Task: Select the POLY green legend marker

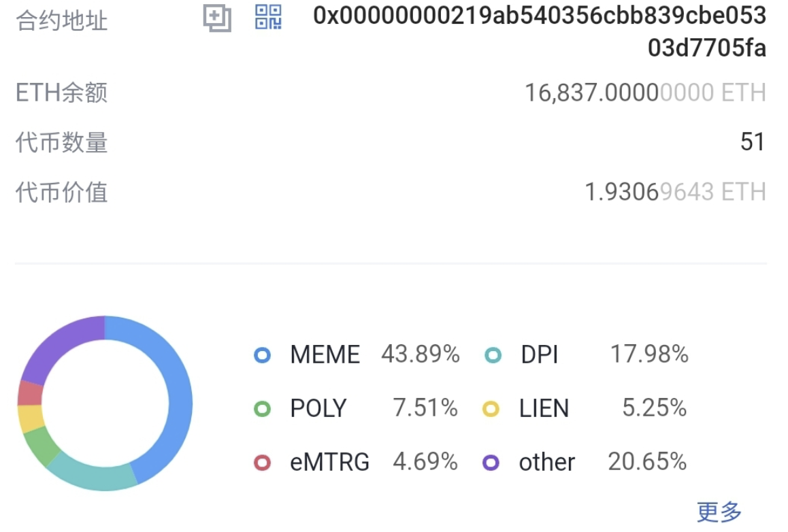Action: coord(263,409)
